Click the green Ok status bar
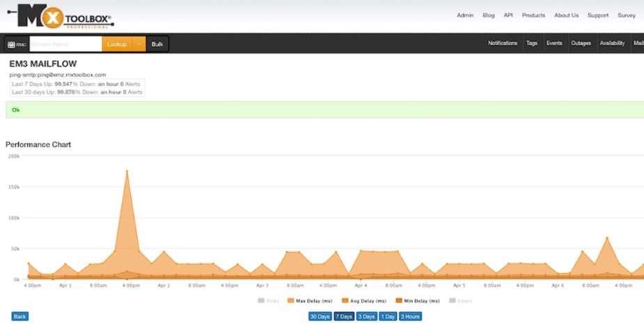The width and height of the screenshot is (644, 326). tap(324, 110)
